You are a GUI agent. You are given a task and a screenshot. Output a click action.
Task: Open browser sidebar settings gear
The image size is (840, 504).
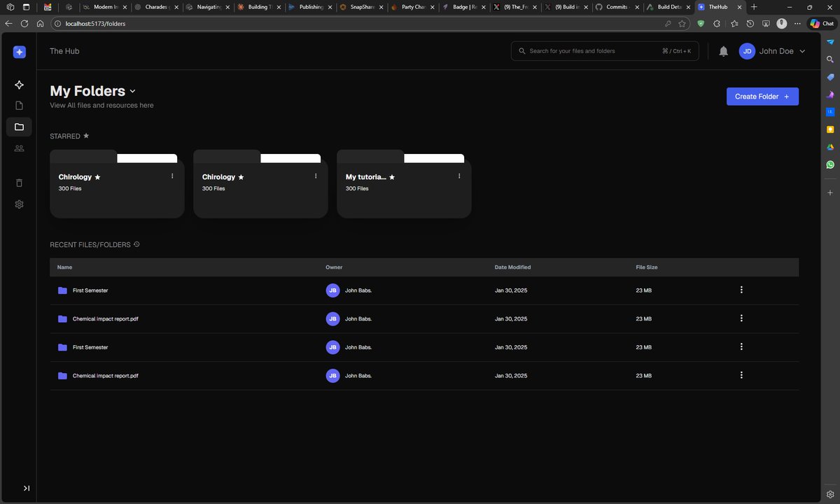pyautogui.click(x=830, y=494)
